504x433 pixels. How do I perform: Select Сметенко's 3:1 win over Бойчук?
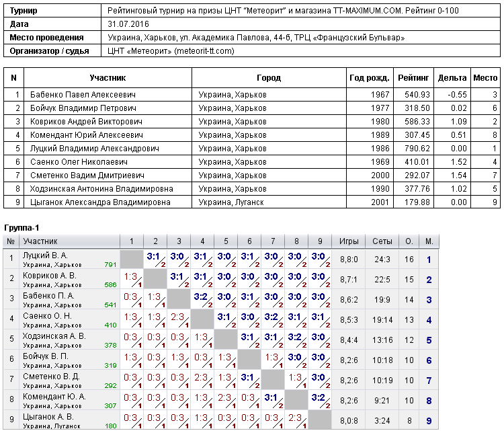coord(249,380)
